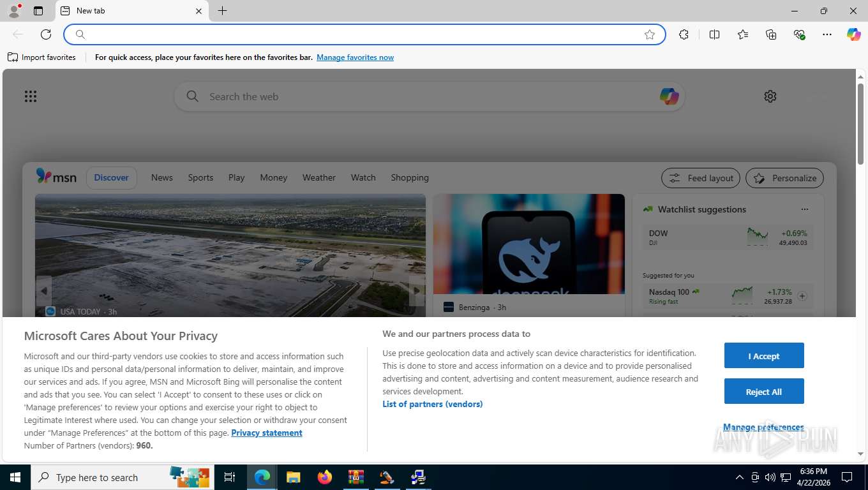Go to previous story in carousel
Viewport: 868px width, 490px height.
coord(44,291)
